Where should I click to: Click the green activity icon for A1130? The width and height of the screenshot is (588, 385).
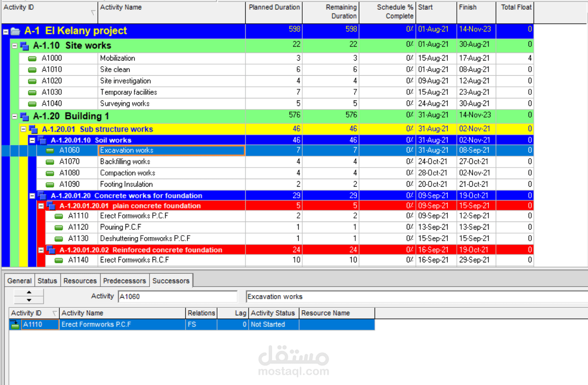click(59, 239)
